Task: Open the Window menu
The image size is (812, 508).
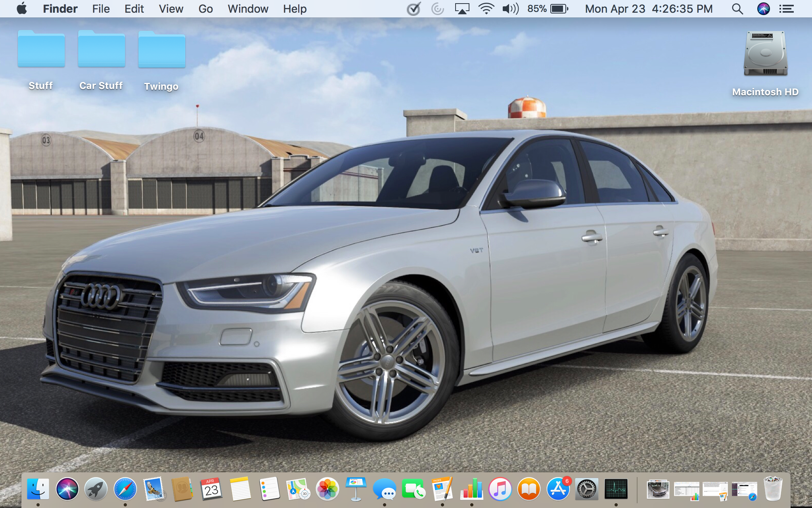Action: coord(248,9)
